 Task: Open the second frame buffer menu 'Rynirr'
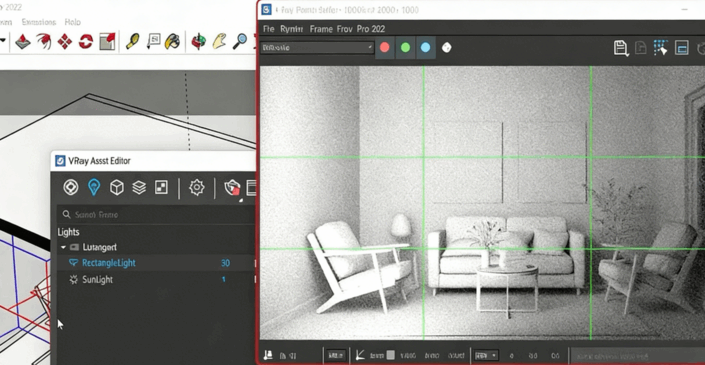pyautogui.click(x=291, y=29)
